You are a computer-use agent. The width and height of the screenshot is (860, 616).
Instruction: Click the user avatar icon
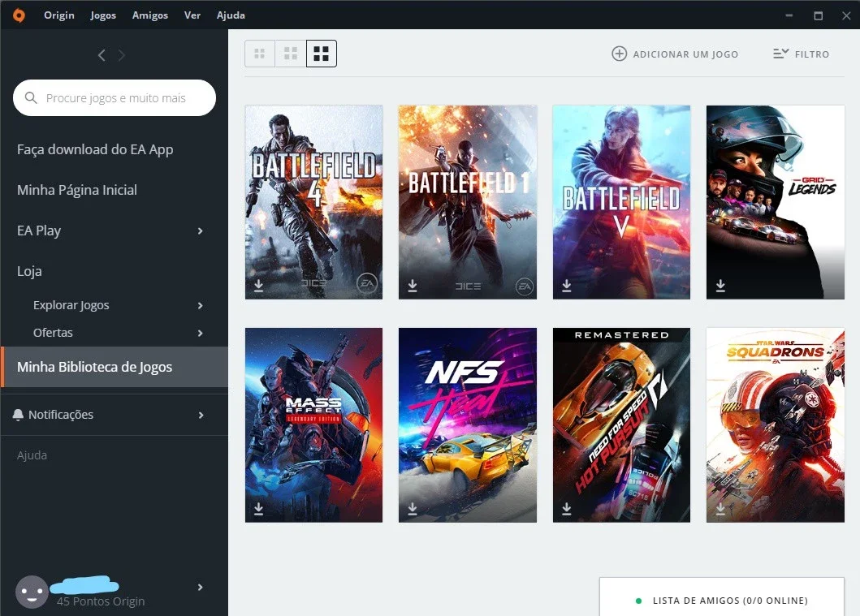[32, 592]
